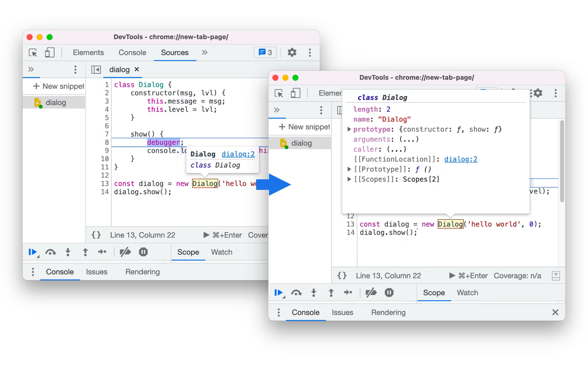
Task: Open three-dot customize menu in left window
Action: point(310,53)
